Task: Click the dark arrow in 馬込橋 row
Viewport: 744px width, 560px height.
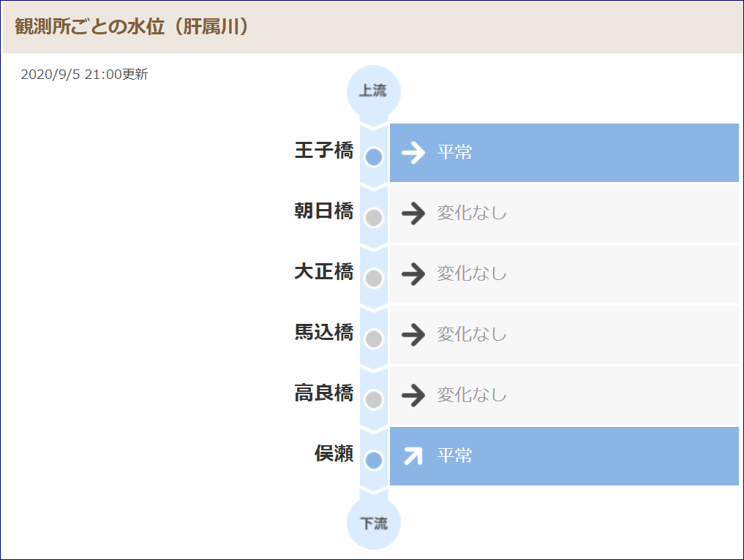Action: pyautogui.click(x=413, y=335)
